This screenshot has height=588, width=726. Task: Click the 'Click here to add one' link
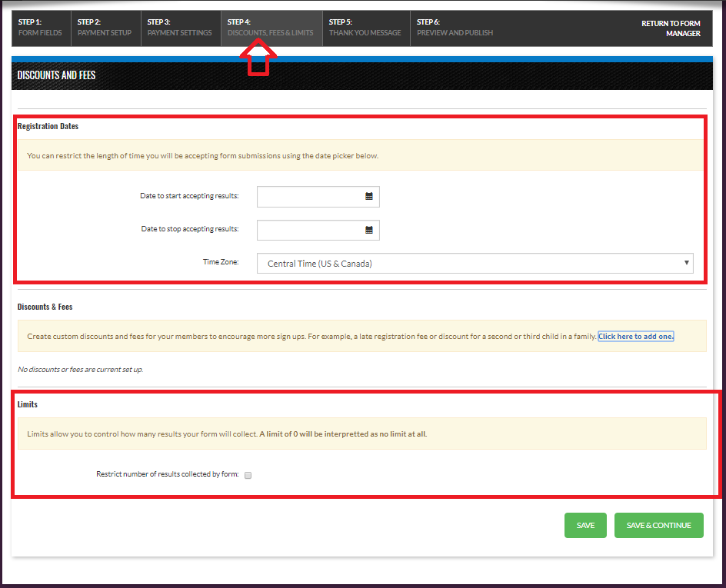click(x=635, y=337)
